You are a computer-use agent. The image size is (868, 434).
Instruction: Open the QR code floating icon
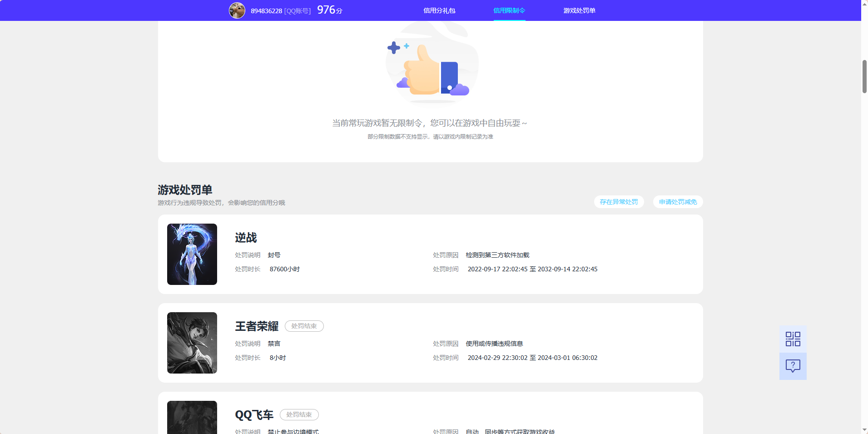(x=793, y=339)
